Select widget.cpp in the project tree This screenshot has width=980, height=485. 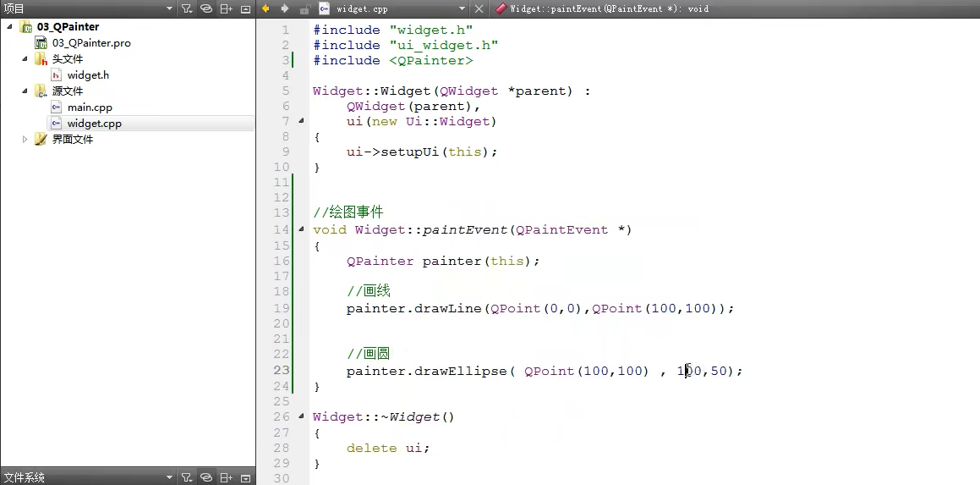95,124
